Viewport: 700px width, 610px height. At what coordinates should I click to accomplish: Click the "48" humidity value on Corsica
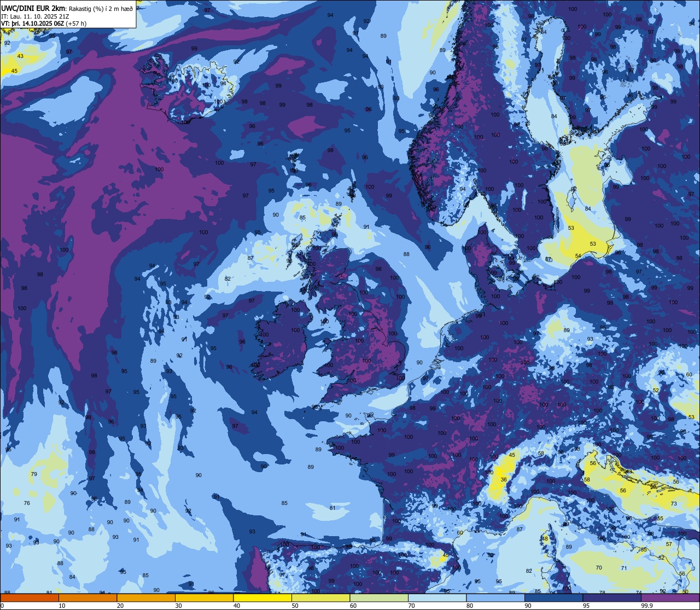[545, 539]
